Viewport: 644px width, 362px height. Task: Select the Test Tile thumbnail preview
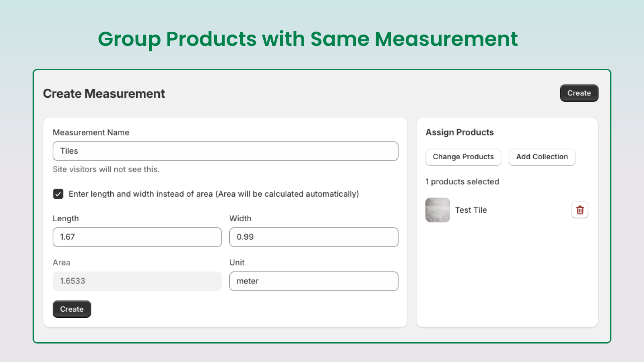click(x=437, y=210)
